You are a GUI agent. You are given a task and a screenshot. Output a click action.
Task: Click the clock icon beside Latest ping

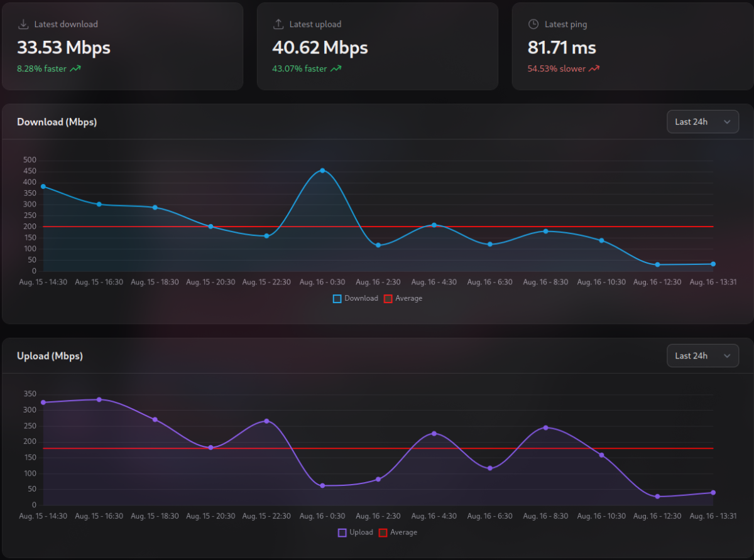tap(533, 24)
